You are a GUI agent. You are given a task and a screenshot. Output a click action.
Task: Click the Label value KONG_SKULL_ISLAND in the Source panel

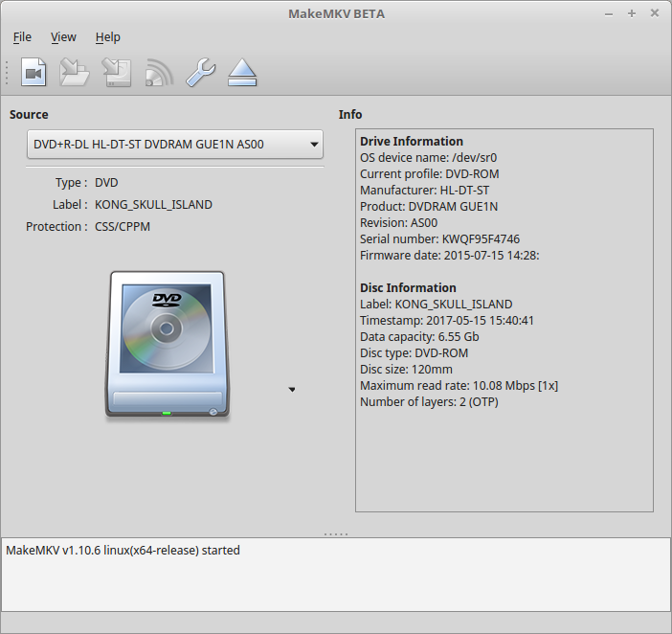pos(153,205)
